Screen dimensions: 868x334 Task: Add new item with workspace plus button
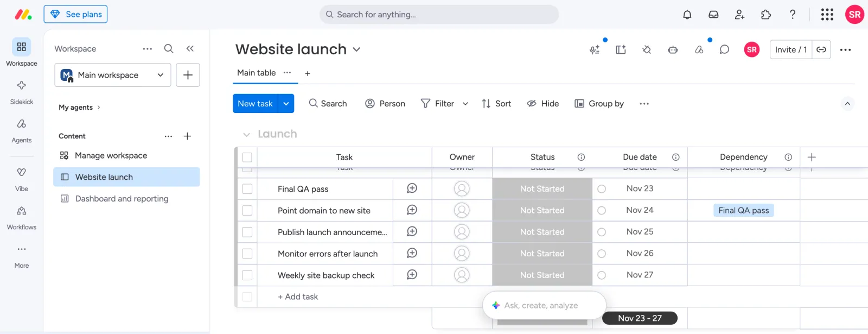(x=188, y=75)
